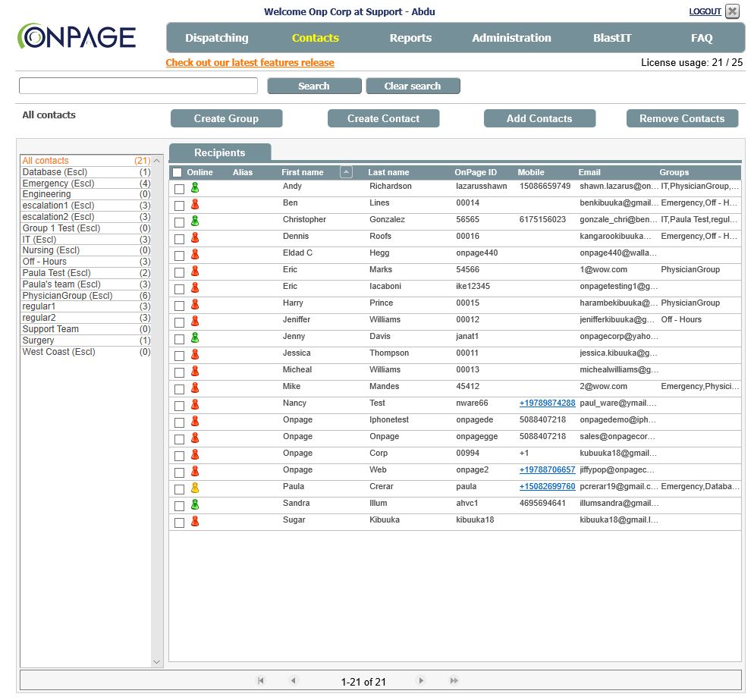The width and height of the screenshot is (754, 700).
Task: Open the BlastIT menu
Action: [x=612, y=38]
